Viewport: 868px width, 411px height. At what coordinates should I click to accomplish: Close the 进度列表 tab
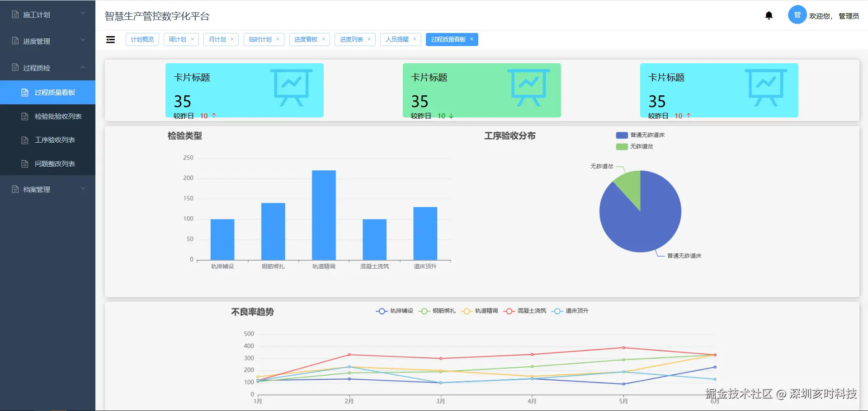pos(369,39)
